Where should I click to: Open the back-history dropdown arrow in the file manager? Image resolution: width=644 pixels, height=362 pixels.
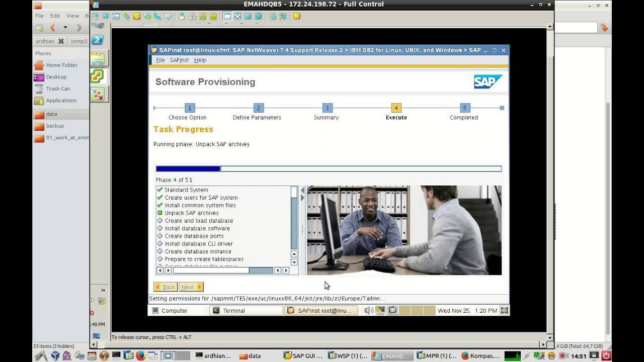(65, 28)
